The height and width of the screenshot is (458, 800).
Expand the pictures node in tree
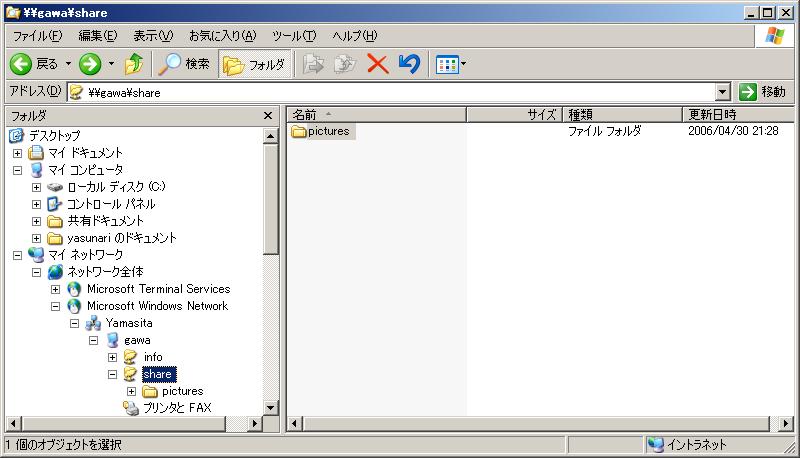coord(132,392)
